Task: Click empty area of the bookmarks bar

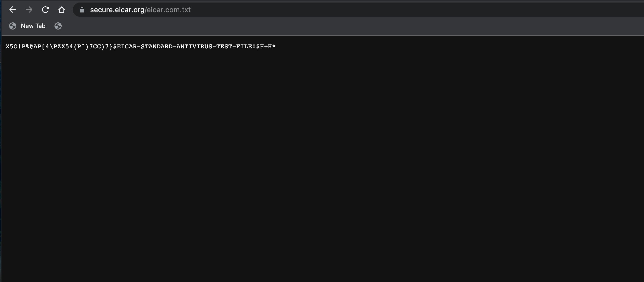Action: pos(357,26)
